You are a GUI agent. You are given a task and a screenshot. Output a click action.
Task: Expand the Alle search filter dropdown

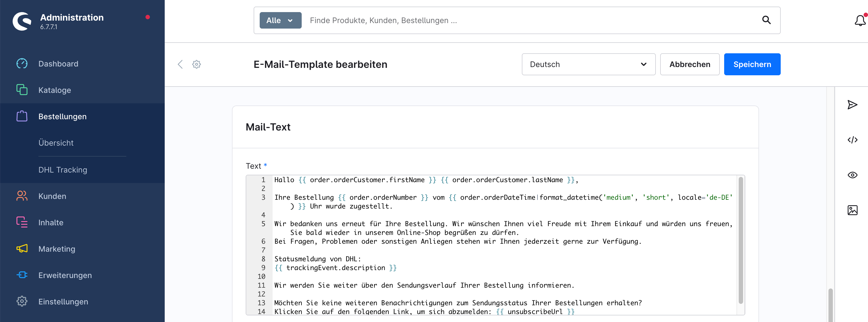tap(280, 20)
